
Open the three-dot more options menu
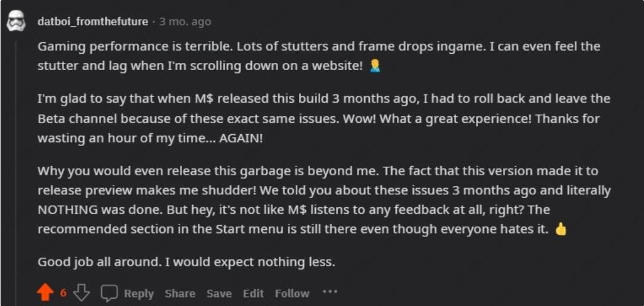point(330,293)
